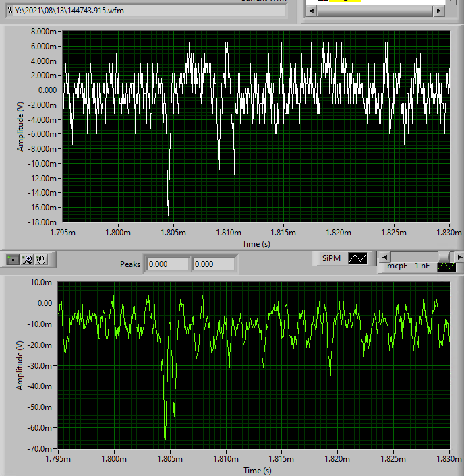Click the second Peaks value field
This screenshot has width=464, height=476.
tap(213, 264)
